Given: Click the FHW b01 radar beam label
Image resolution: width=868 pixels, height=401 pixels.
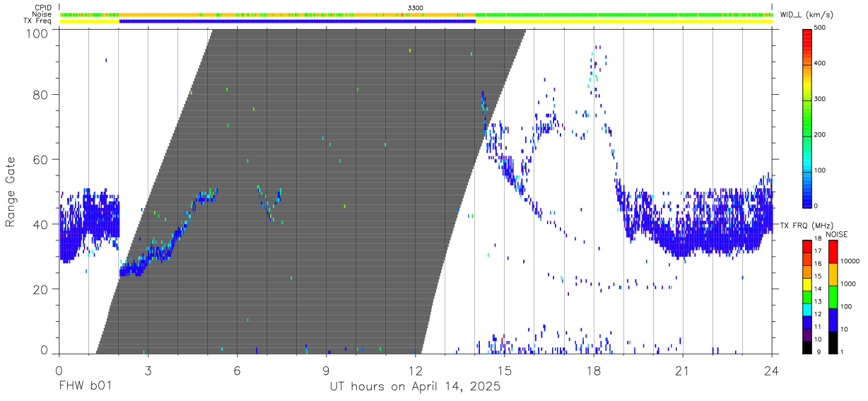Looking at the screenshot, I should 85,387.
